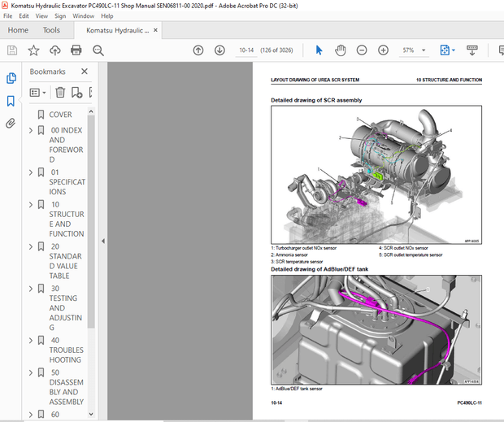Zoom out with minus button
This screenshot has height=422, width=504.
pos(362,50)
